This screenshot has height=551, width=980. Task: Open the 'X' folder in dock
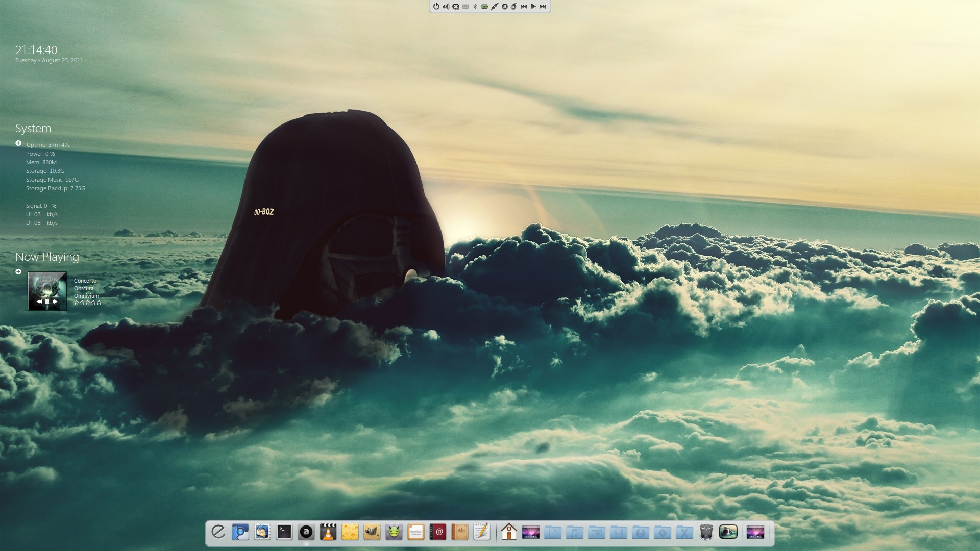(684, 533)
